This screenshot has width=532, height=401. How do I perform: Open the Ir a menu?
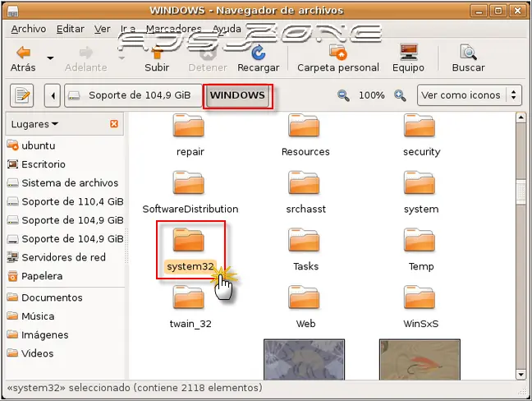pos(128,30)
